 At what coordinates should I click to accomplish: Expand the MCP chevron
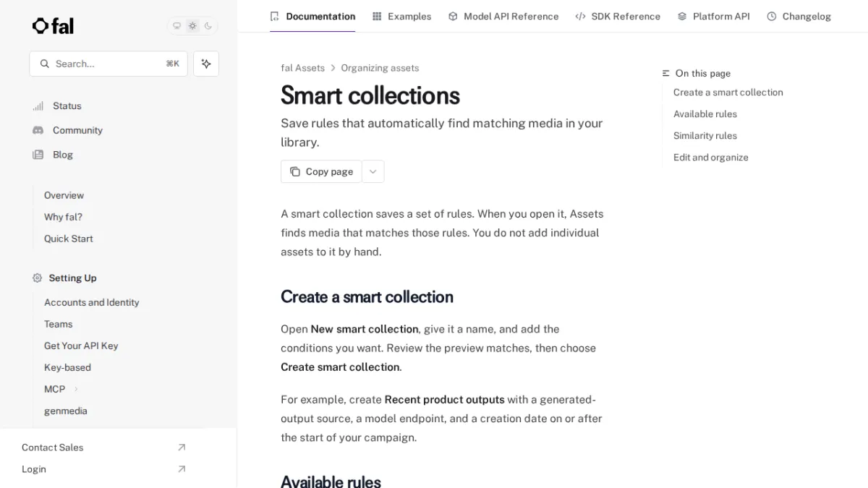76,389
